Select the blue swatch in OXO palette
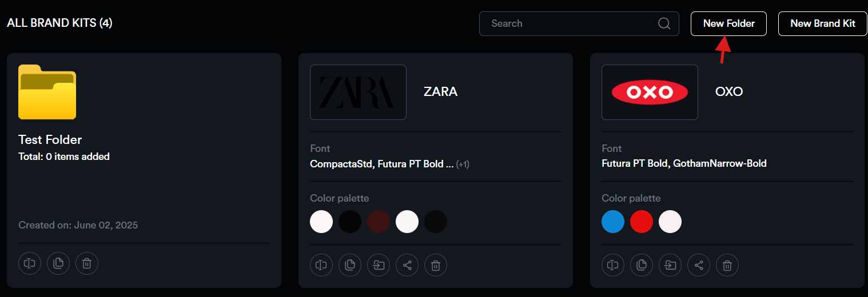This screenshot has height=297, width=868. click(613, 222)
